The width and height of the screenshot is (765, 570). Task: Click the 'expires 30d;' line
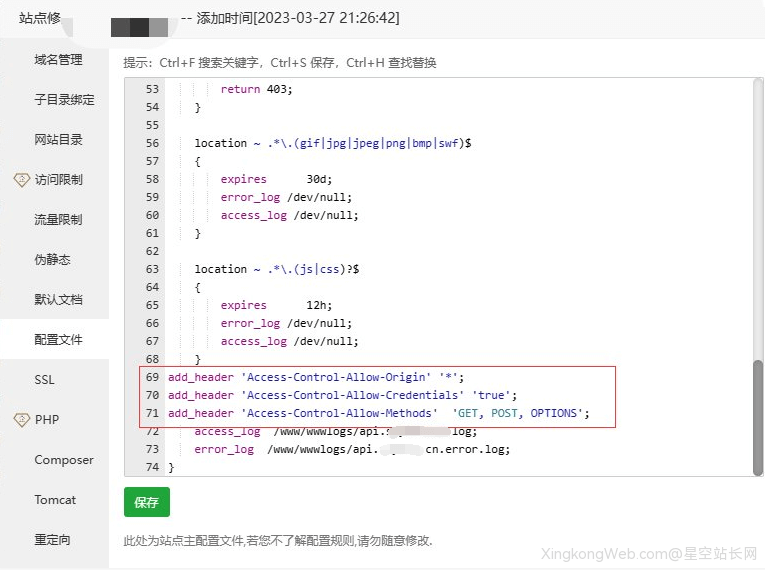[276, 180]
